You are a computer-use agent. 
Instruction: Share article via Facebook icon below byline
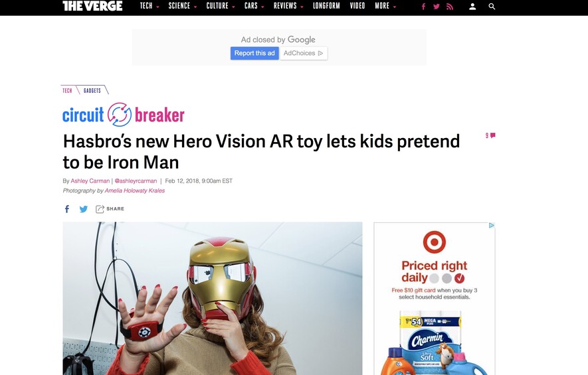pos(66,208)
